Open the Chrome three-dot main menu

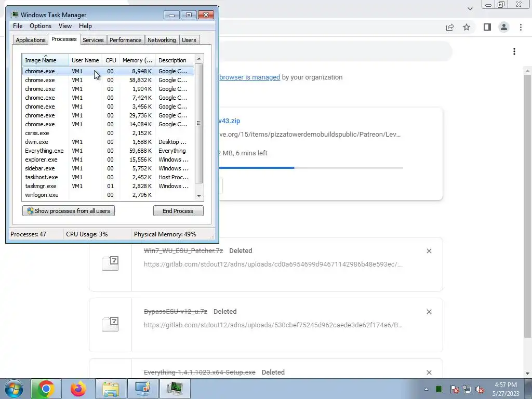(521, 27)
